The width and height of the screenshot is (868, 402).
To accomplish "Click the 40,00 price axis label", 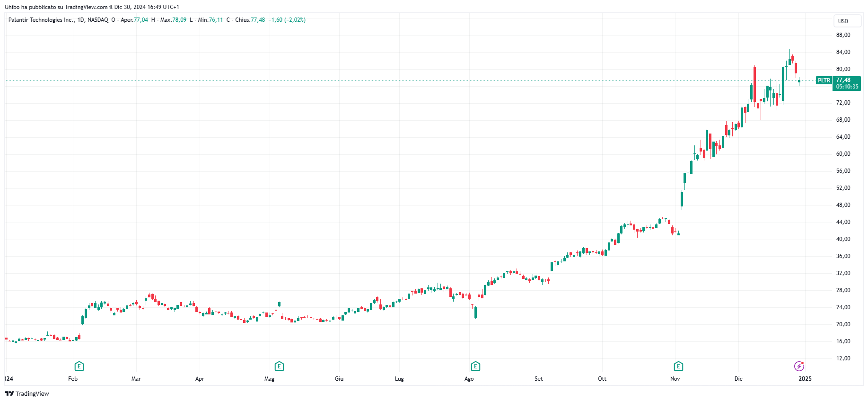I will [843, 239].
